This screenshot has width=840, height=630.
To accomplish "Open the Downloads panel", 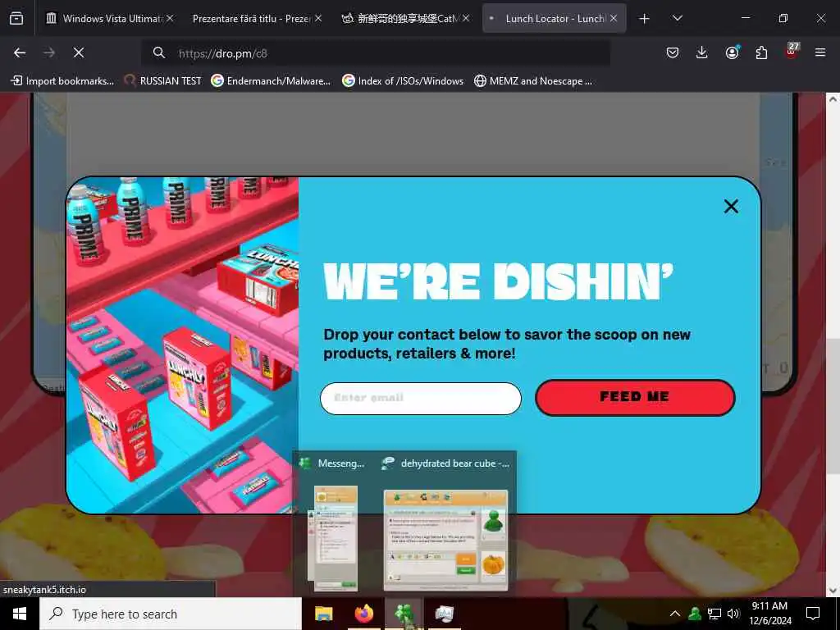I will [702, 52].
